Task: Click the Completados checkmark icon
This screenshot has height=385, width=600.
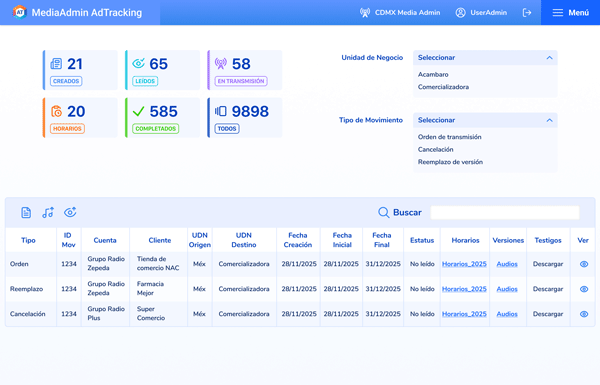Action: pos(139,111)
